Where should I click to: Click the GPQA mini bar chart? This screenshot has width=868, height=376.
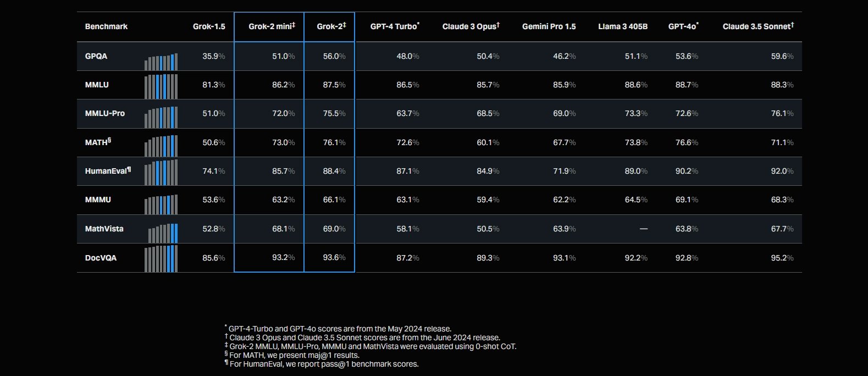click(x=161, y=62)
